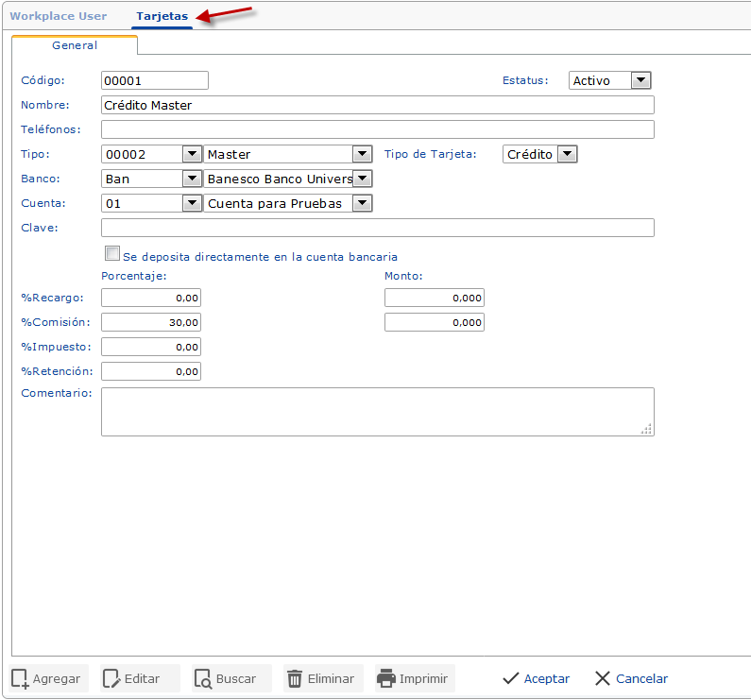751x700 pixels.
Task: Open the Estatus dropdown
Action: coord(640,80)
